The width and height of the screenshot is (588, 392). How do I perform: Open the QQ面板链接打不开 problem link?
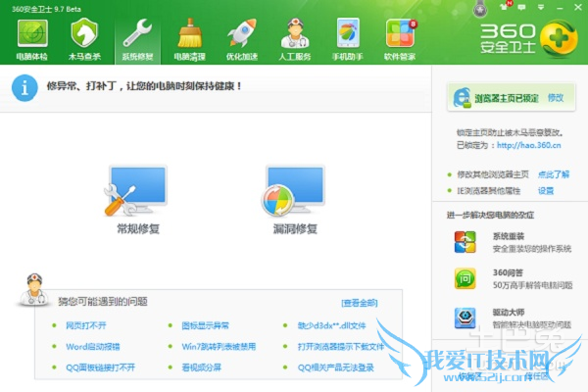[x=101, y=367]
